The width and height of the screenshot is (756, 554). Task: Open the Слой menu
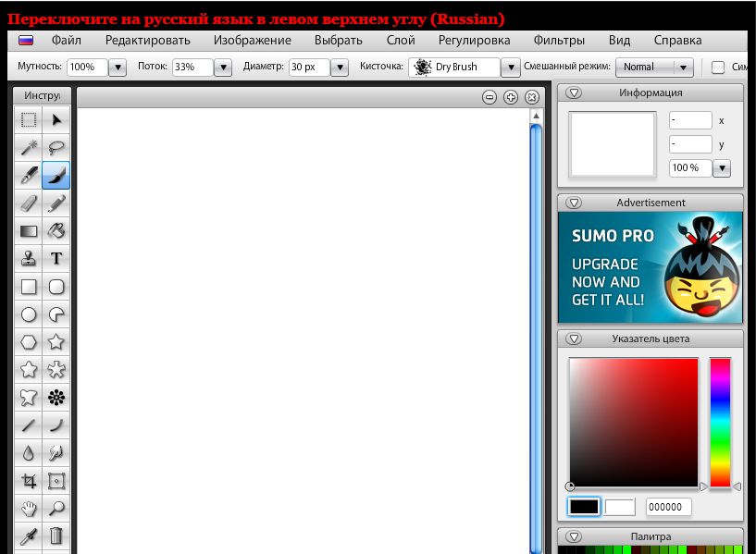[401, 41]
